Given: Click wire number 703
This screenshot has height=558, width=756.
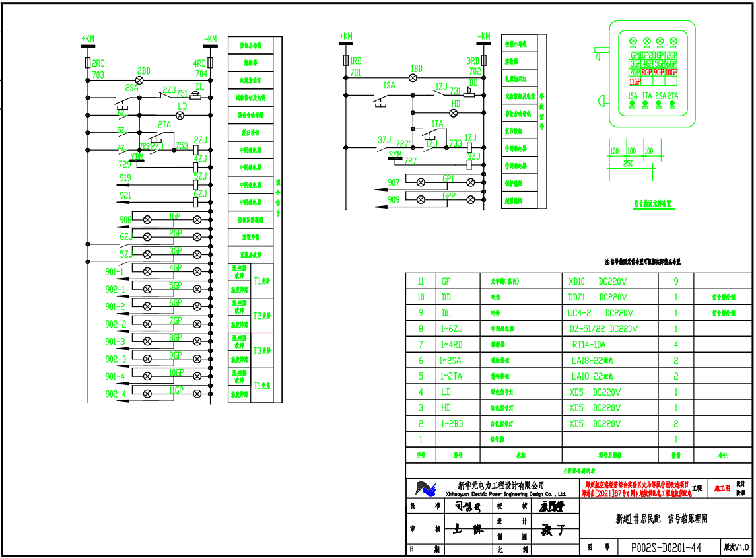Looking at the screenshot, I should [98, 75].
